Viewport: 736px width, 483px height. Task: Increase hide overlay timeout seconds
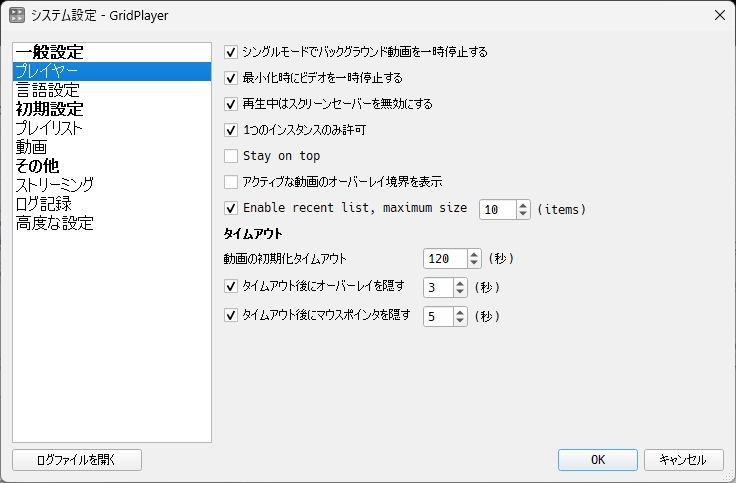(460, 282)
